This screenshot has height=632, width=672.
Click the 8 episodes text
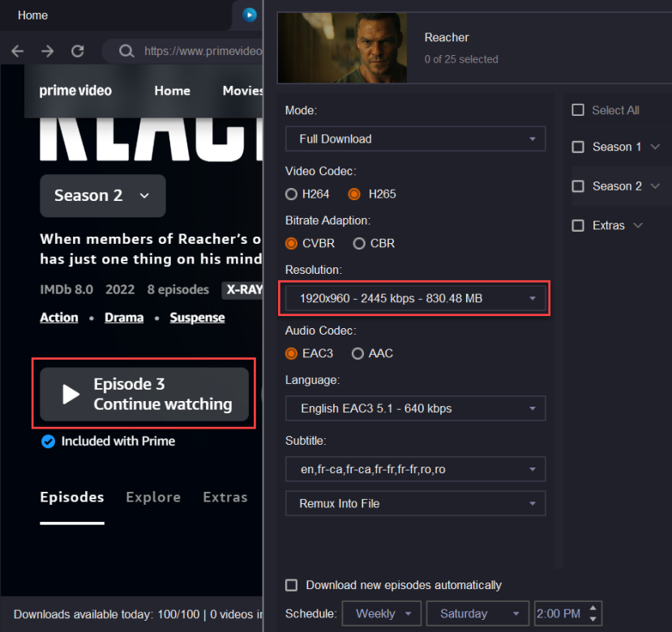[178, 290]
